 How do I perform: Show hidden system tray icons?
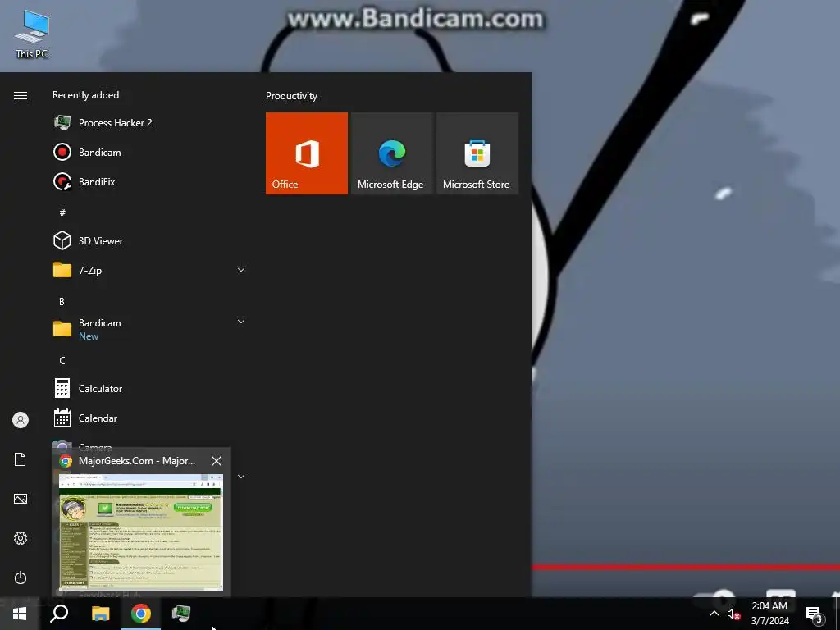[714, 614]
